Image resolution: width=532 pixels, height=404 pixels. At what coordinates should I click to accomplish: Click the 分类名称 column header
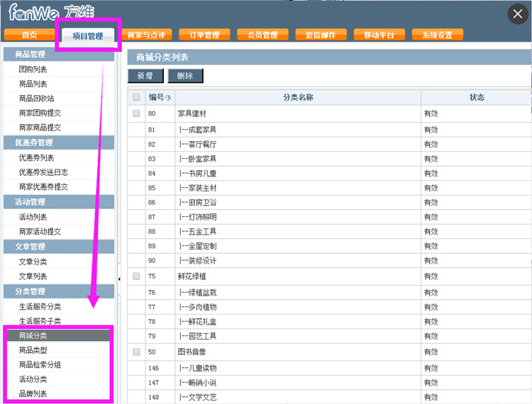[298, 97]
